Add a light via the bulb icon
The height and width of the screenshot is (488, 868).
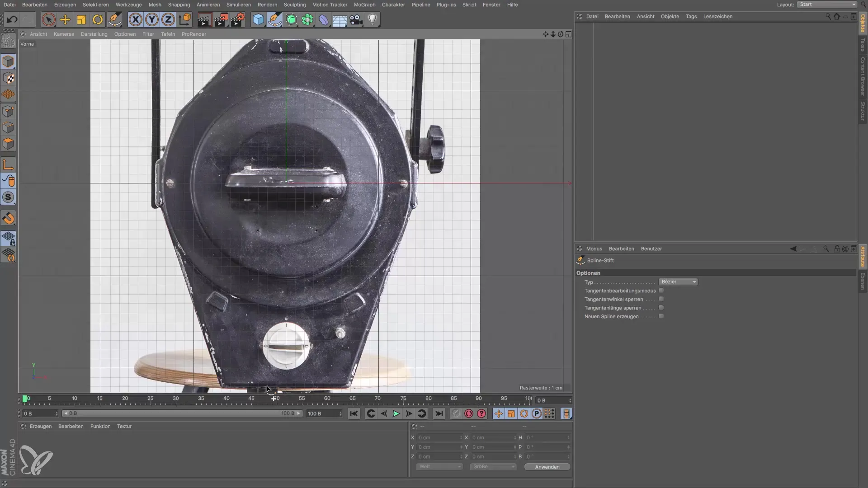[x=372, y=20]
